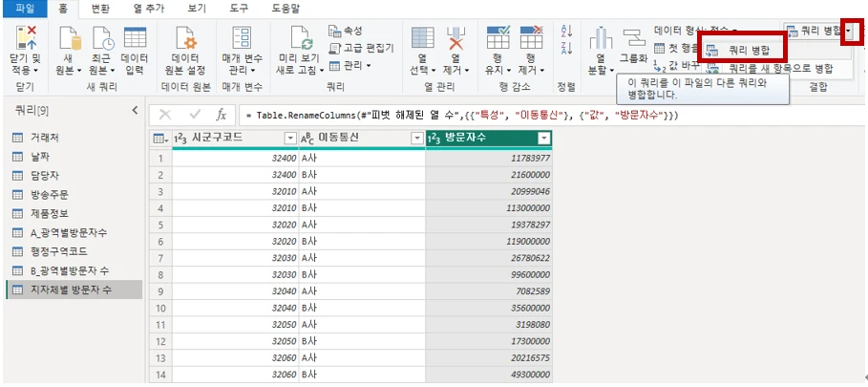Click the cell with value 49300000
The height and width of the screenshot is (387, 868).
(x=489, y=375)
